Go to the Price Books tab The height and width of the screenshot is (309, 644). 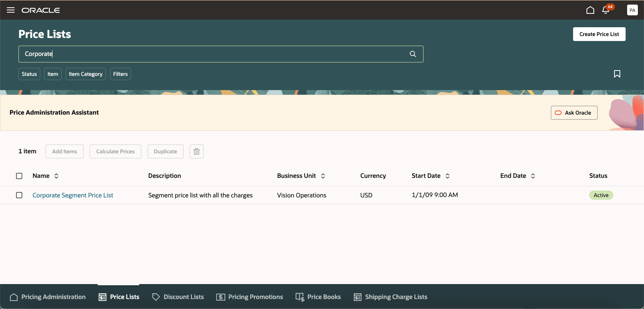coord(318,297)
